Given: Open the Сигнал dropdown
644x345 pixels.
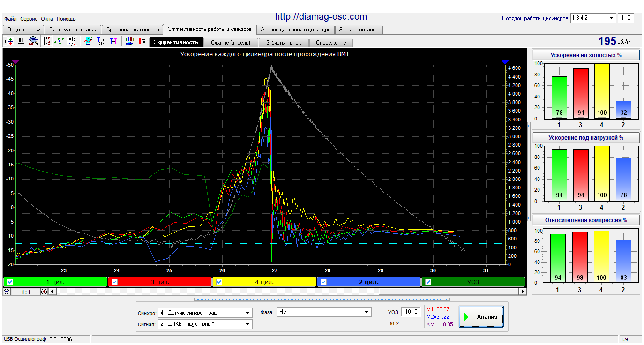Looking at the screenshot, I should (x=205, y=324).
